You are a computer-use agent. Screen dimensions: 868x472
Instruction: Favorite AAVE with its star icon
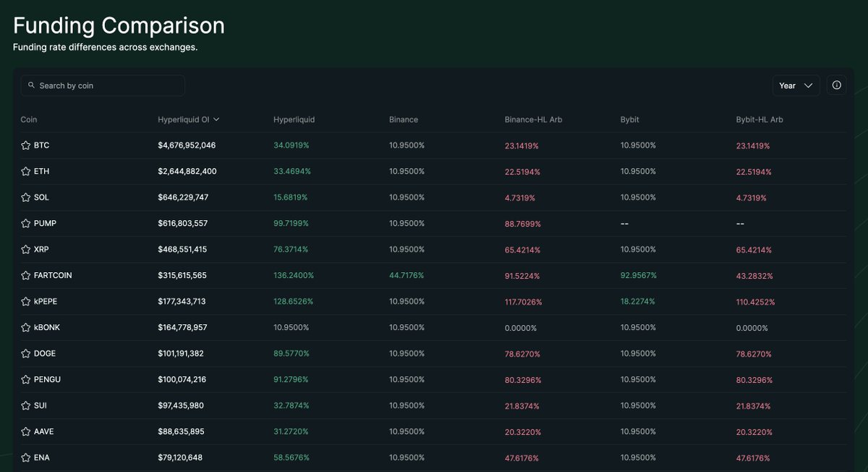tap(25, 432)
